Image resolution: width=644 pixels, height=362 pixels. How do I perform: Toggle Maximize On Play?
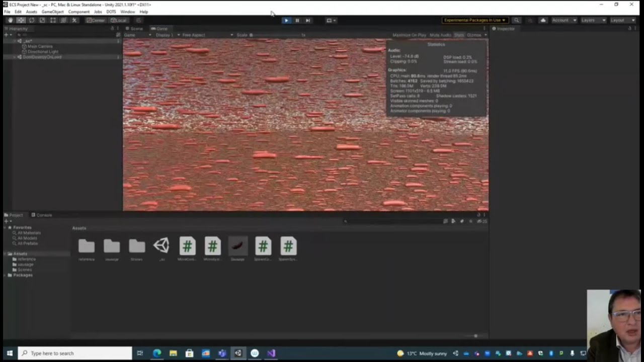pos(409,35)
